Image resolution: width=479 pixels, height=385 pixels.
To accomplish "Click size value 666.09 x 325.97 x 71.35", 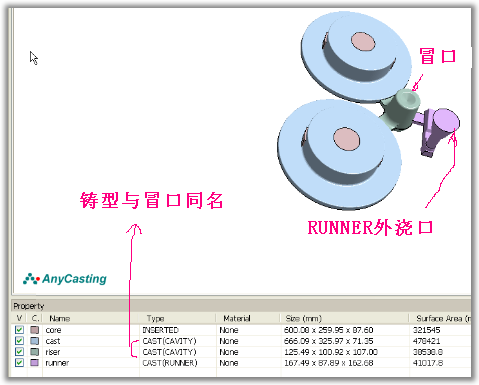I will coord(328,341).
